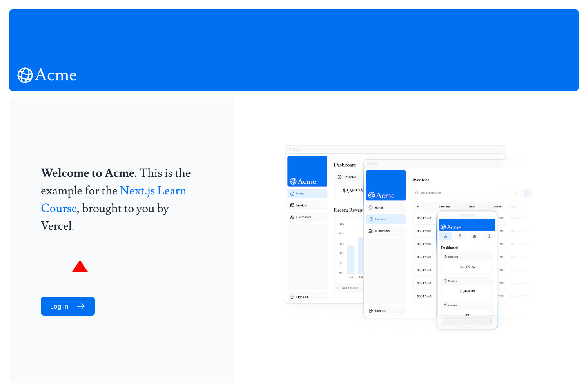
Task: Click the clock icon beside Pending
Action: [445, 281]
